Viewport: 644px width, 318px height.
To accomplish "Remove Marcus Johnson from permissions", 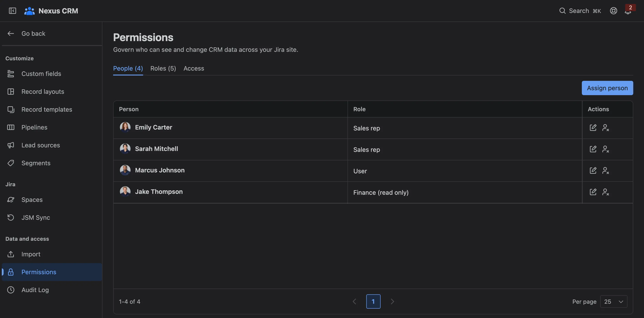I will pyautogui.click(x=606, y=170).
